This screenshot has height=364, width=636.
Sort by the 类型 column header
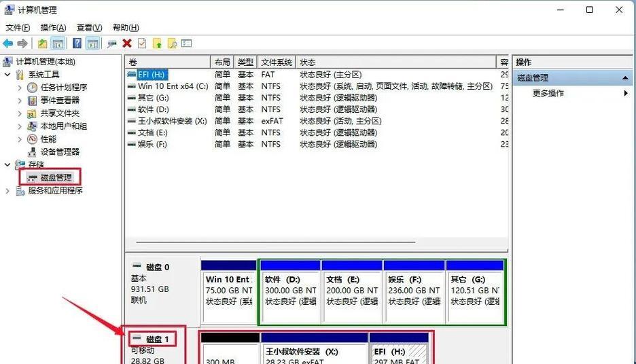[245, 62]
